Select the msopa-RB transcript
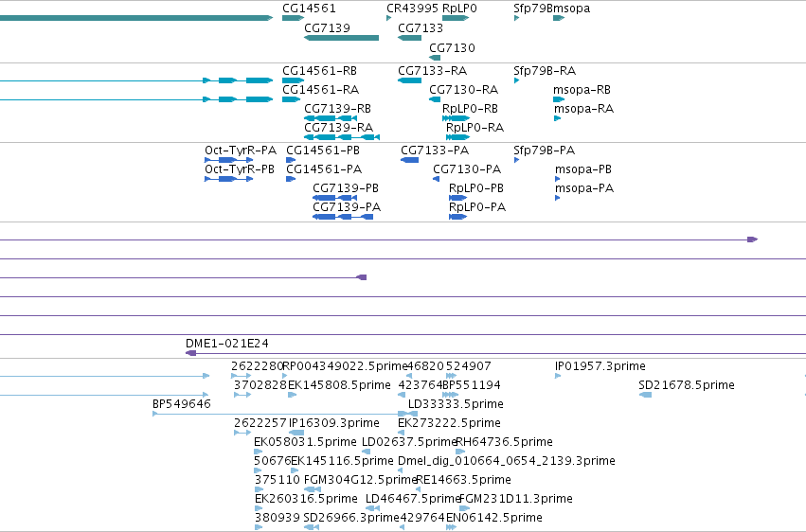 (x=582, y=89)
